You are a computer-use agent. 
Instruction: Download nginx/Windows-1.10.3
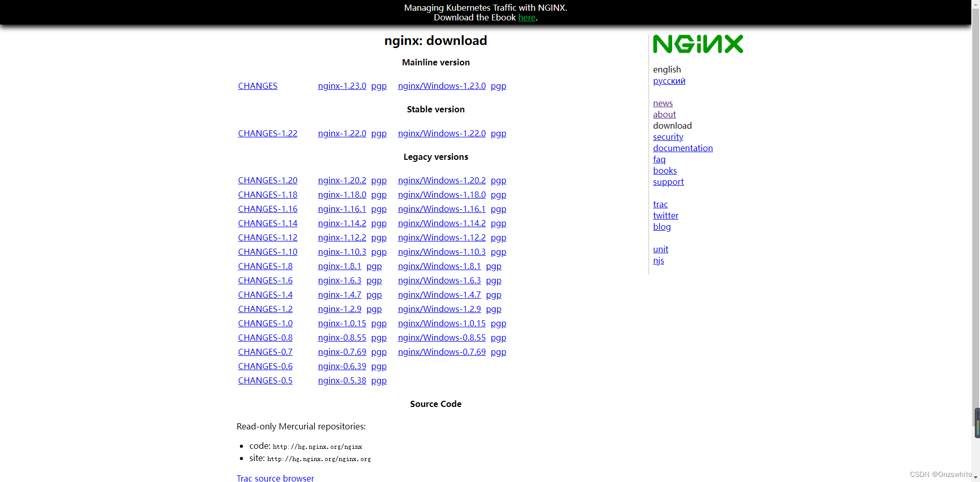pyautogui.click(x=442, y=252)
